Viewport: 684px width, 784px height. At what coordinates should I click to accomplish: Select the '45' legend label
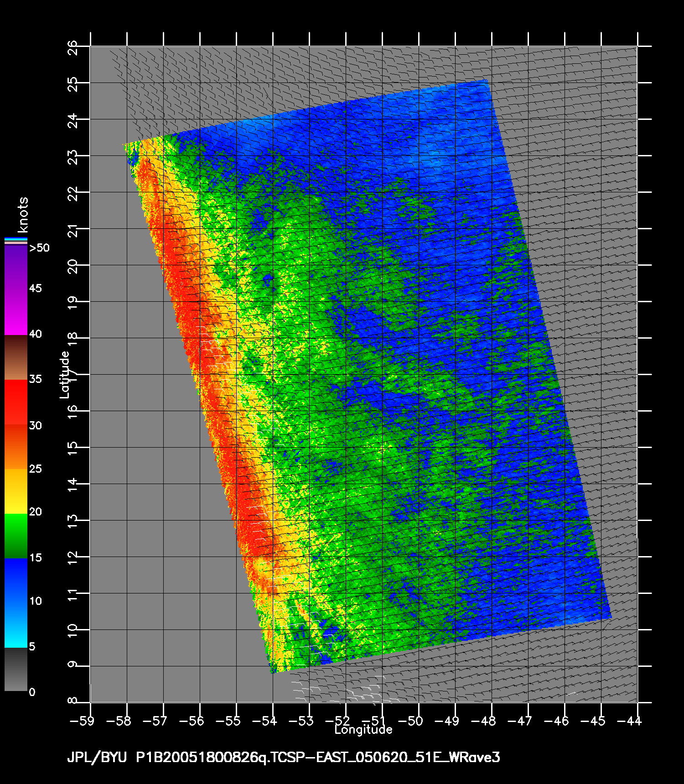pyautogui.click(x=36, y=288)
